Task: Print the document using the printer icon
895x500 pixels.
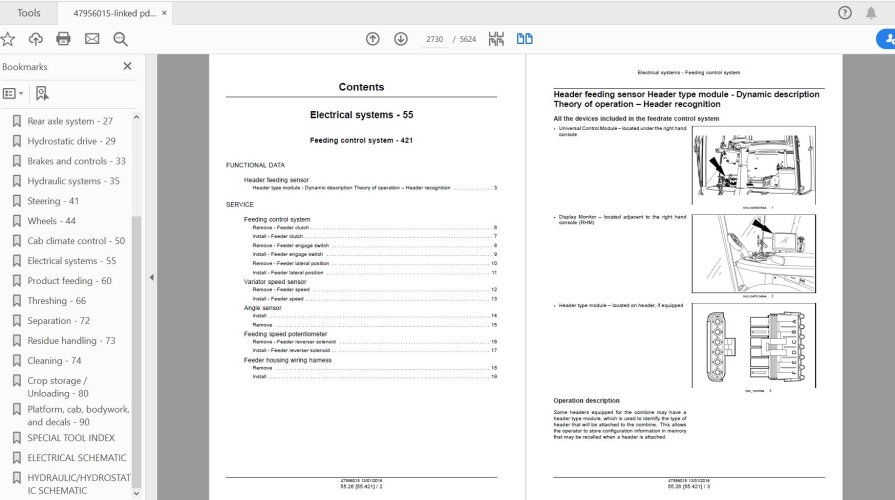Action: 63,39
